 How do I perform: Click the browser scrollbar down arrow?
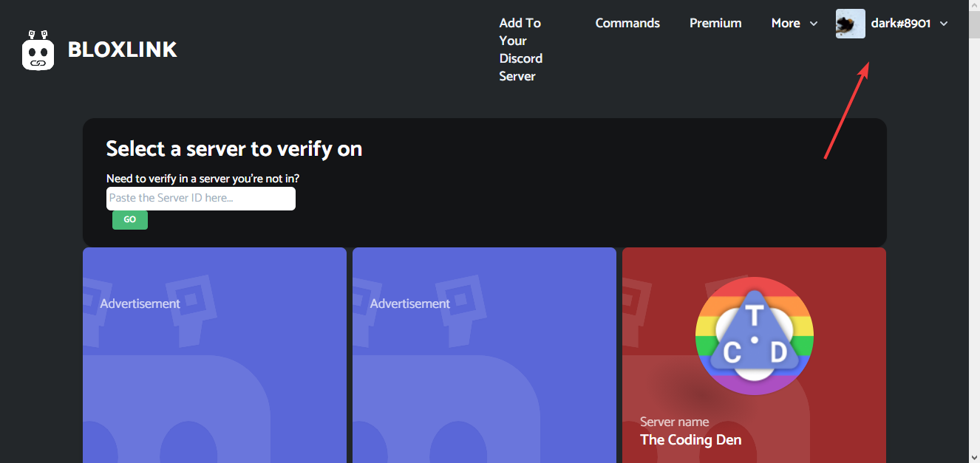974,456
